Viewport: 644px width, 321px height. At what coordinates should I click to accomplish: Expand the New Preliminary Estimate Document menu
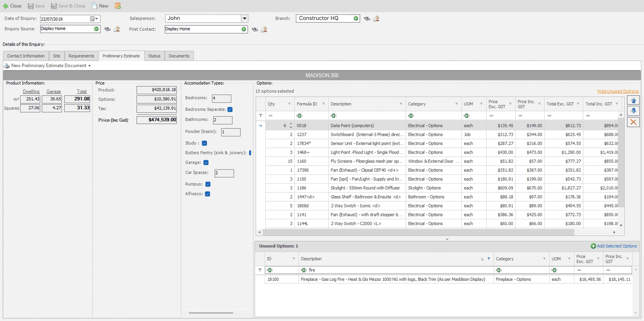click(x=89, y=66)
